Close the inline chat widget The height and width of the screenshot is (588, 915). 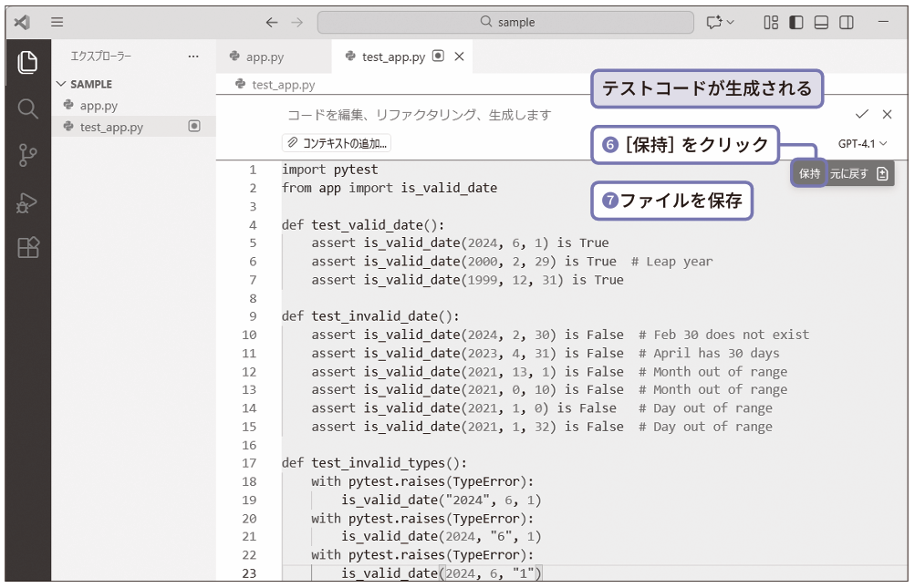pyautogui.click(x=887, y=114)
